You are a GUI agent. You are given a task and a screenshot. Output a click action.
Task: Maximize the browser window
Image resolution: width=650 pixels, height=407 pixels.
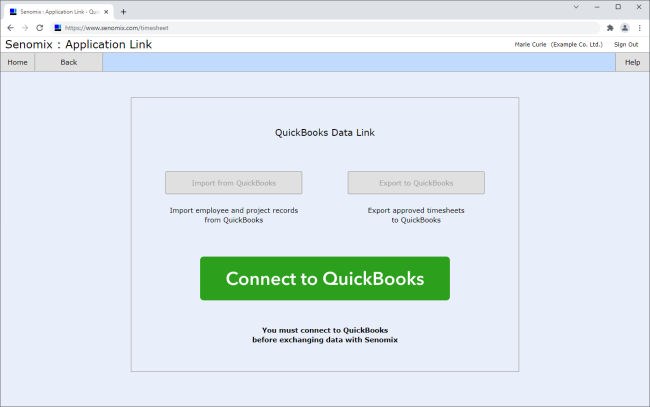point(618,7)
